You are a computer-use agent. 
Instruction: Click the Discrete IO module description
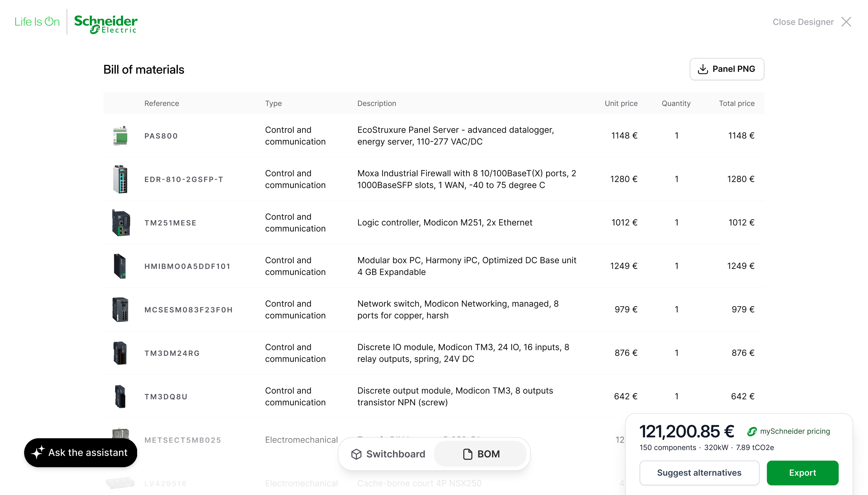tap(463, 353)
